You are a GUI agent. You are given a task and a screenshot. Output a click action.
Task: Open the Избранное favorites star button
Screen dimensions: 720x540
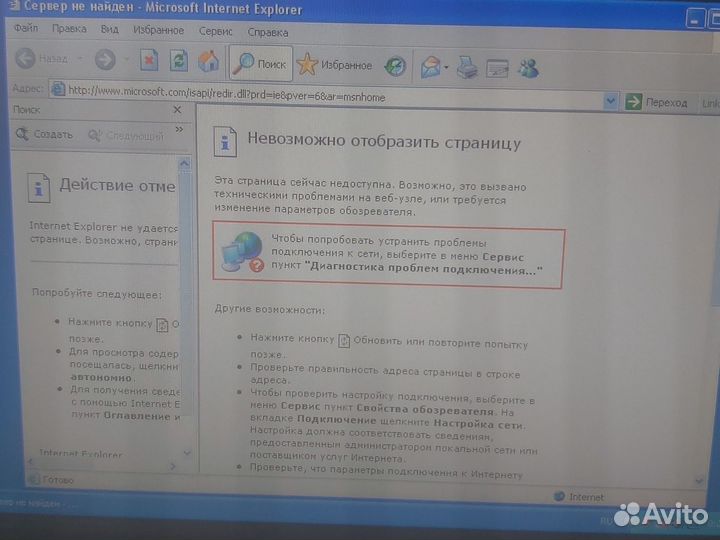tap(334, 65)
